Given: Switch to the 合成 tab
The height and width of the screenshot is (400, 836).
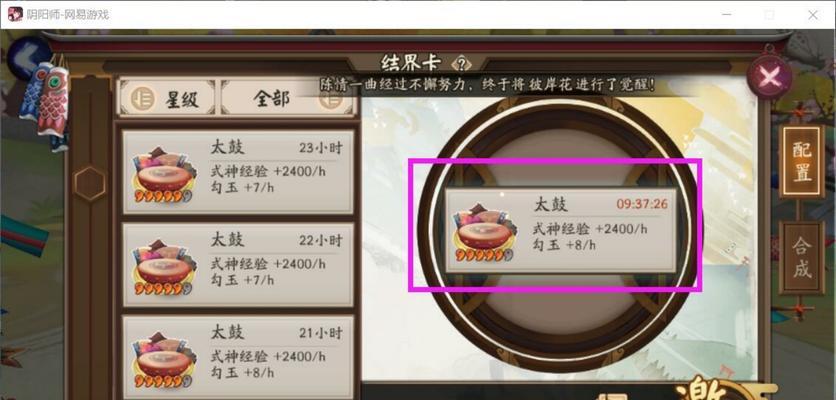Looking at the screenshot, I should (801, 257).
